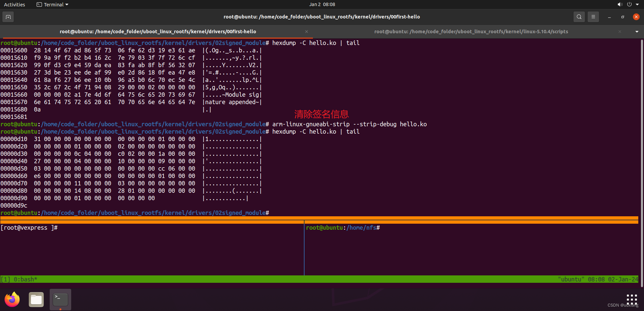Minimize the terminal window

(x=609, y=17)
